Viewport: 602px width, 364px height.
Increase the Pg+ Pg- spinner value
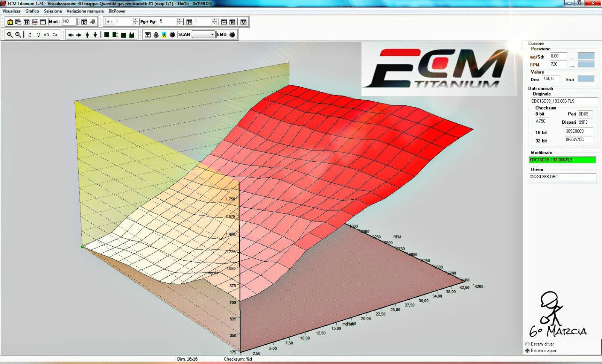pyautogui.click(x=179, y=20)
